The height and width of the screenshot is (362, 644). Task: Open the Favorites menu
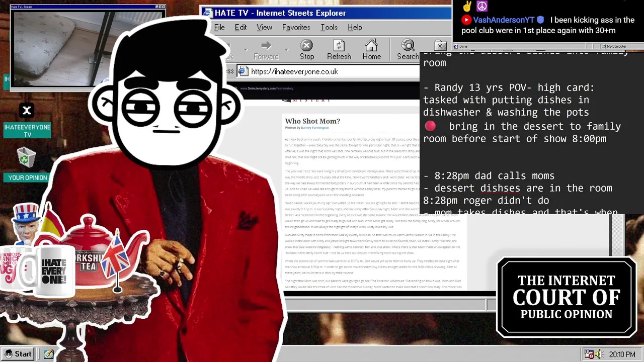[296, 27]
